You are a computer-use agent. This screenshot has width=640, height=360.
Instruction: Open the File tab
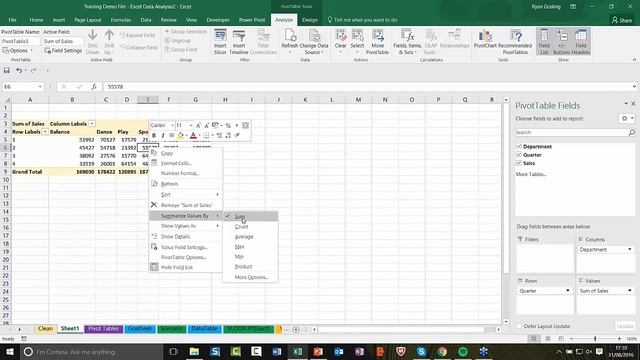point(12,20)
